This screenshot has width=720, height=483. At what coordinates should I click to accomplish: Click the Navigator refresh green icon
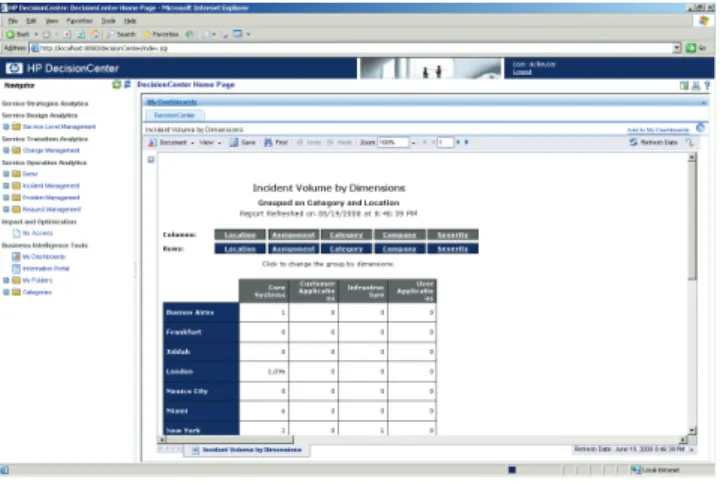coord(117,84)
